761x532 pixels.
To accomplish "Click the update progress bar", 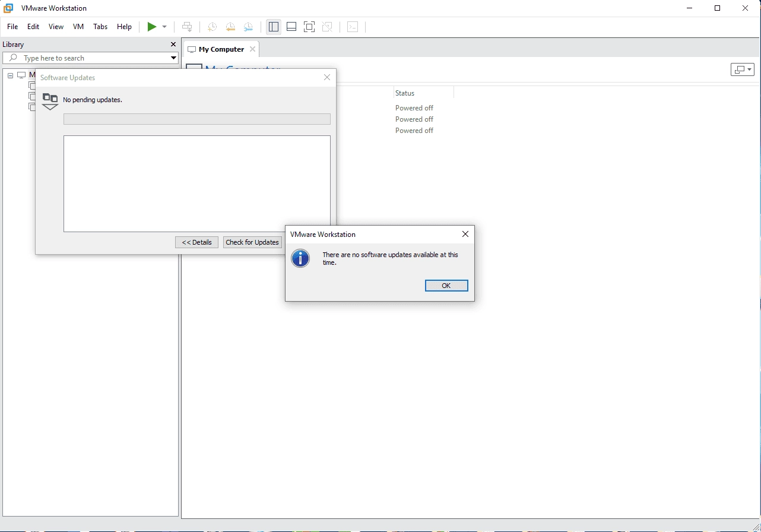I will pyautogui.click(x=197, y=119).
